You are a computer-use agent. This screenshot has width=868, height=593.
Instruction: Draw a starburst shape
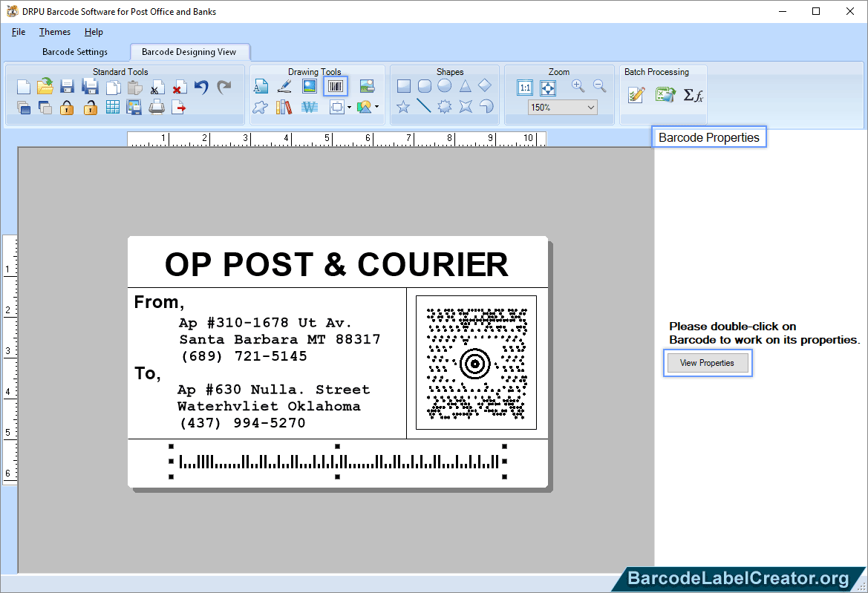tap(445, 106)
